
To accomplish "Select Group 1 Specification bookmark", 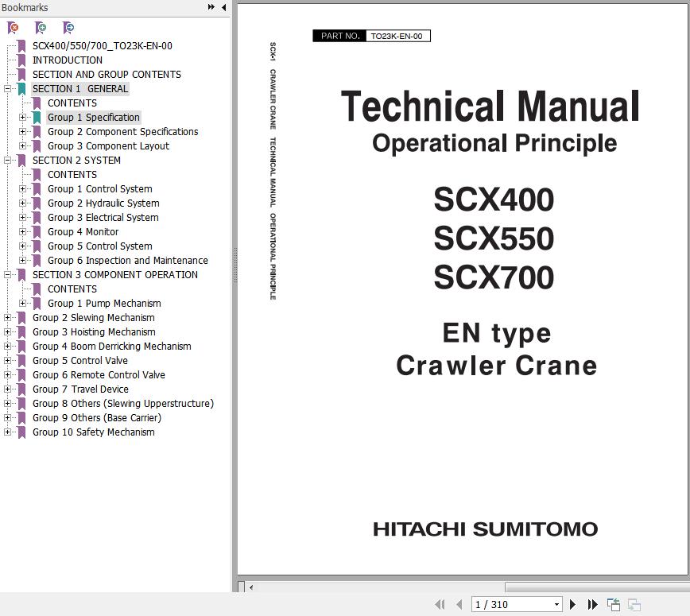I will (x=94, y=118).
